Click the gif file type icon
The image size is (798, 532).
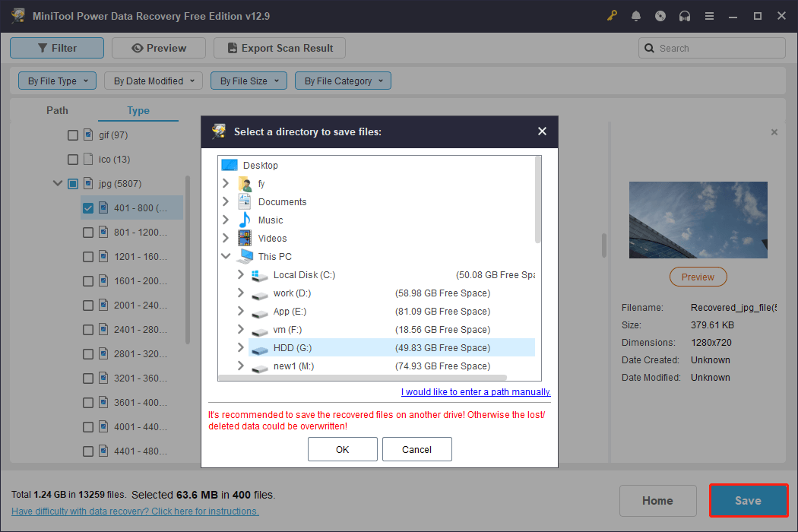coord(88,135)
